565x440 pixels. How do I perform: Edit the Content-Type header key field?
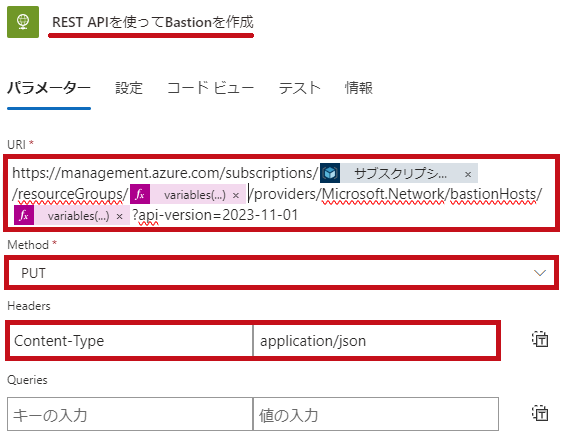[130, 341]
